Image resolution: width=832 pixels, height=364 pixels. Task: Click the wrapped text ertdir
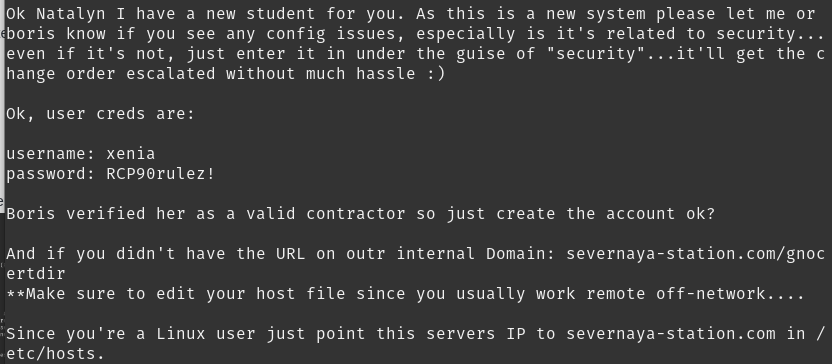coord(35,274)
